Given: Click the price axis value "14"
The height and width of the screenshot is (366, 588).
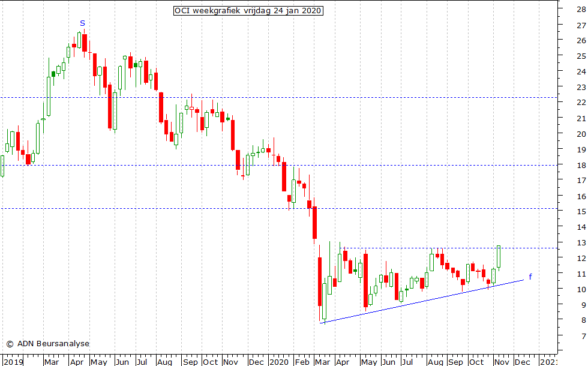Looking at the screenshot, I should click(x=581, y=227).
